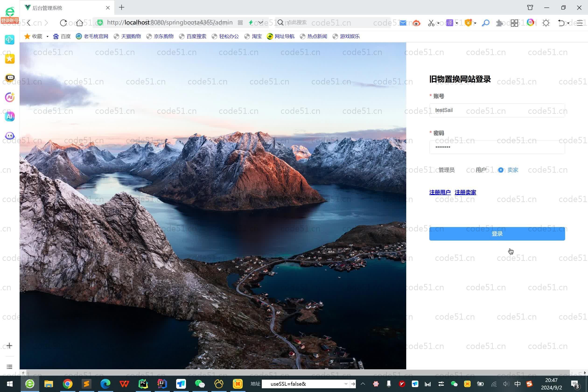Open the 注册卖家 link
The height and width of the screenshot is (392, 588).
click(465, 192)
